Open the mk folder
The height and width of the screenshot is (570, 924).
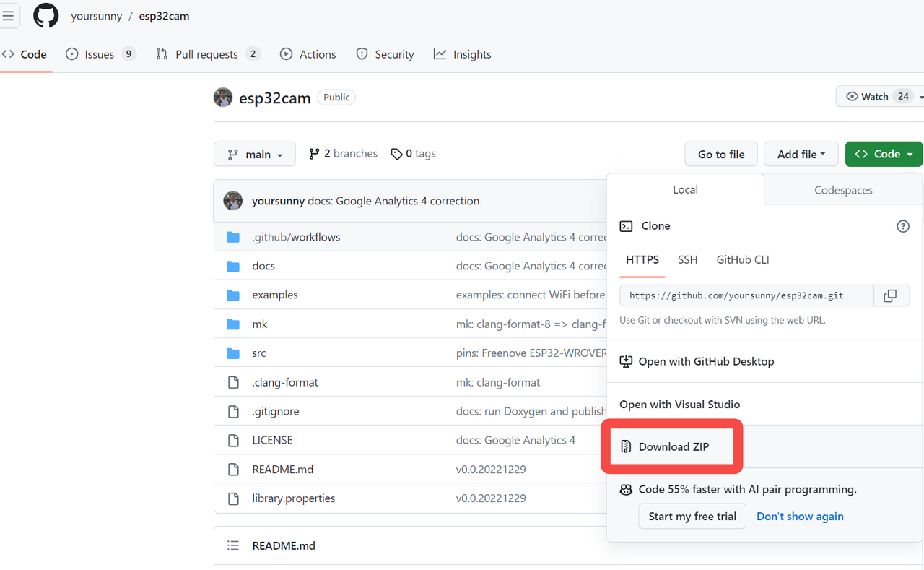click(260, 324)
